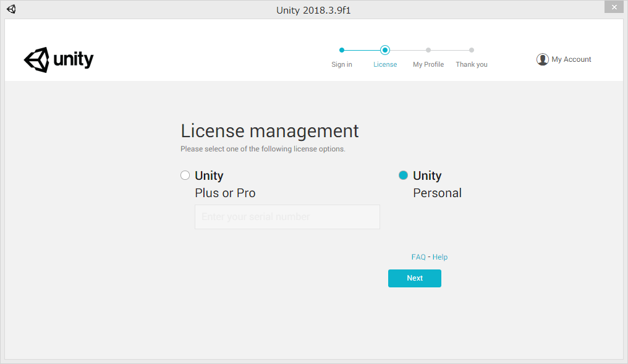
Task: Click the License progress circle
Action: click(385, 50)
